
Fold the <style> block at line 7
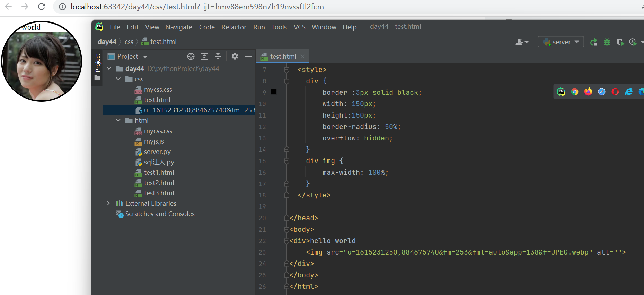click(286, 70)
